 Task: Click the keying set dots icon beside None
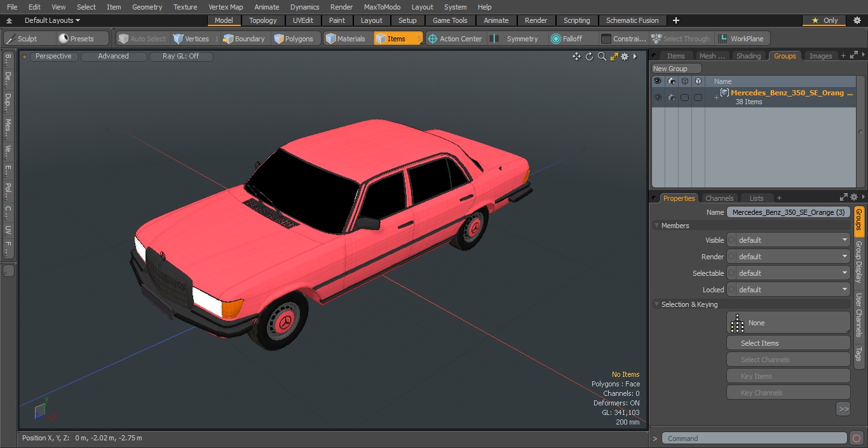[737, 323]
